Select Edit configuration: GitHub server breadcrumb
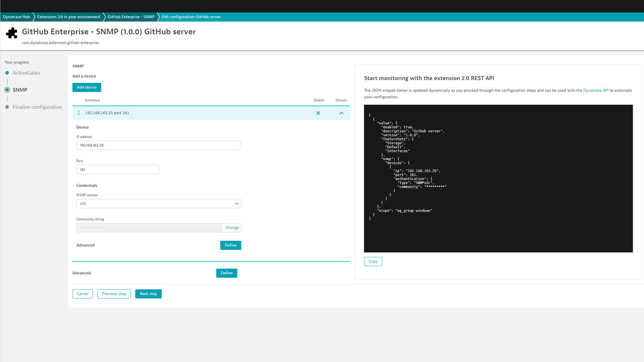The image size is (644, 362). (x=191, y=17)
